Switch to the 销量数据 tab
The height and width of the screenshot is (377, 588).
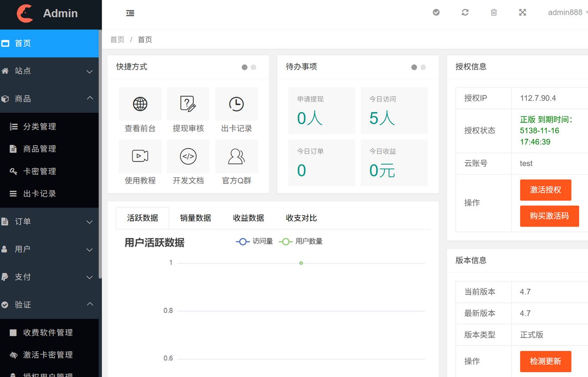195,218
